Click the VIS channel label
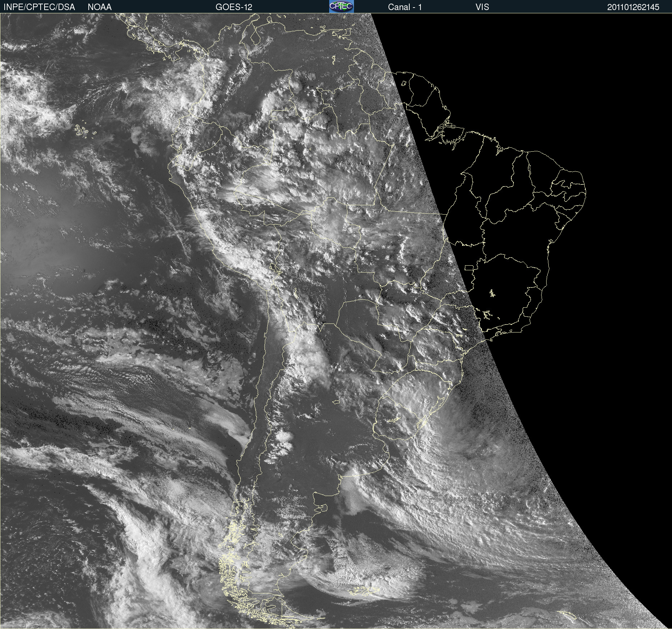The height and width of the screenshot is (629, 672). 482,7
